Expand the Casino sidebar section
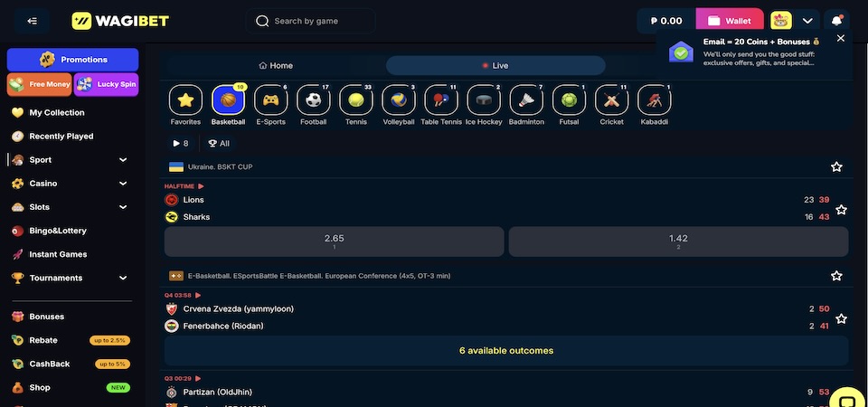 122,184
